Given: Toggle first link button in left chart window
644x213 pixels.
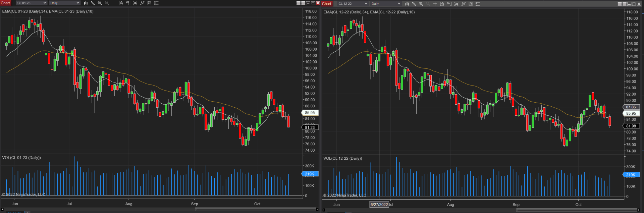Looking at the screenshot, I should click(x=299, y=3).
